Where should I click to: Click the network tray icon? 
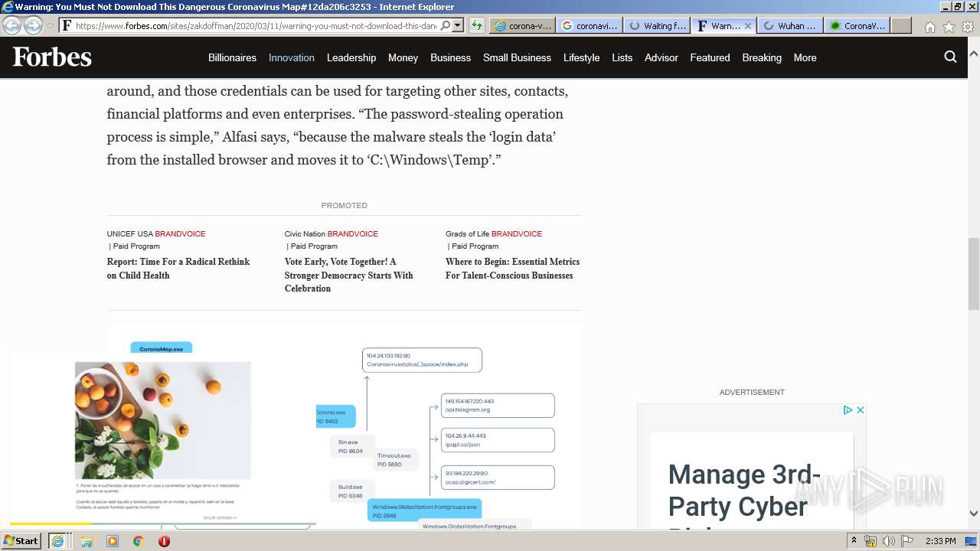(x=871, y=541)
